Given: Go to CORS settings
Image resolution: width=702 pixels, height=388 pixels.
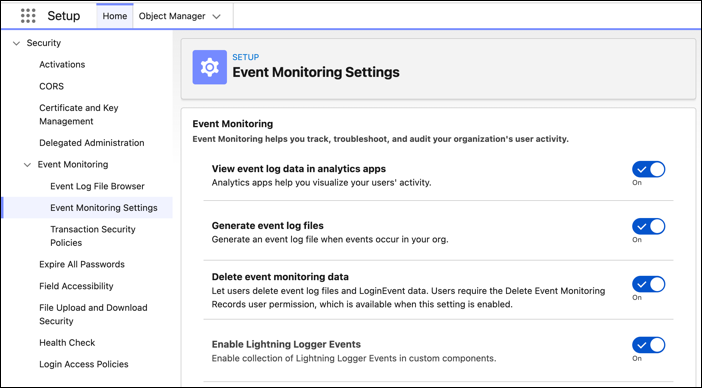Looking at the screenshot, I should pyautogui.click(x=51, y=86).
